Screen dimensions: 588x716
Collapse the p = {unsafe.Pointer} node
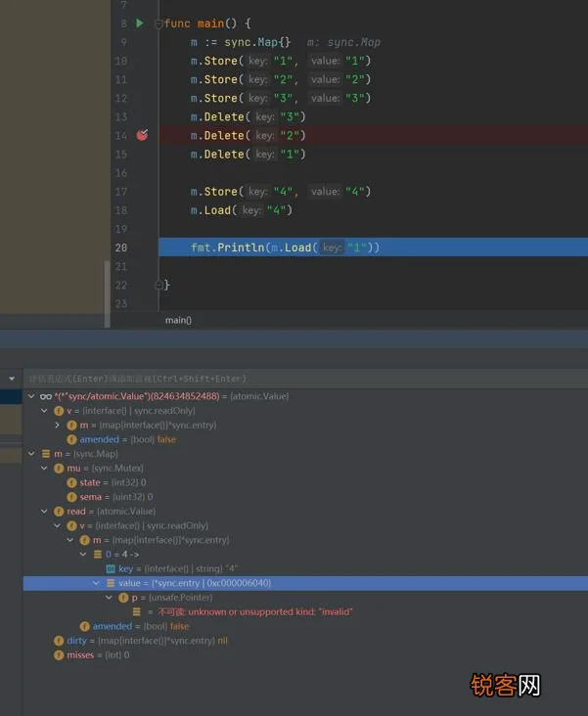pyautogui.click(x=109, y=598)
